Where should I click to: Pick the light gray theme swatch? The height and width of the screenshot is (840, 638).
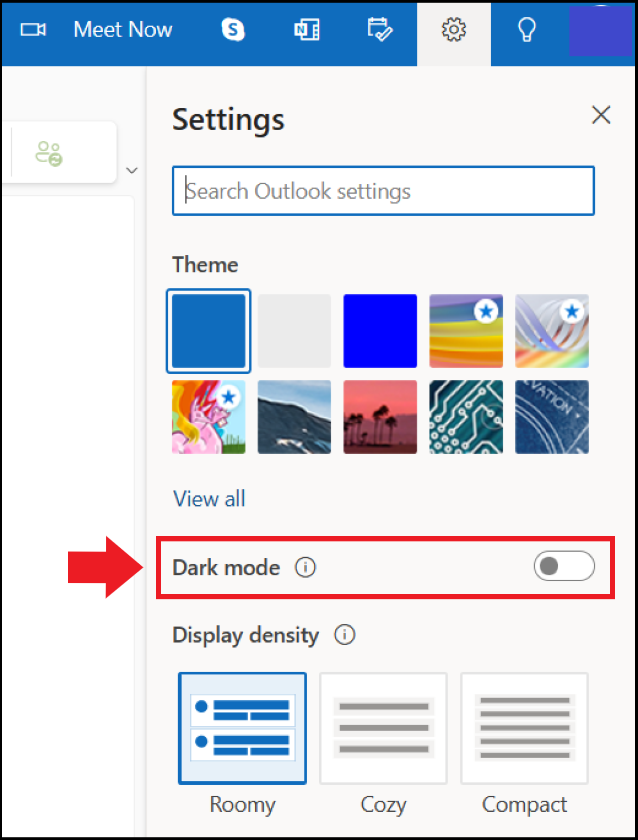click(x=295, y=331)
